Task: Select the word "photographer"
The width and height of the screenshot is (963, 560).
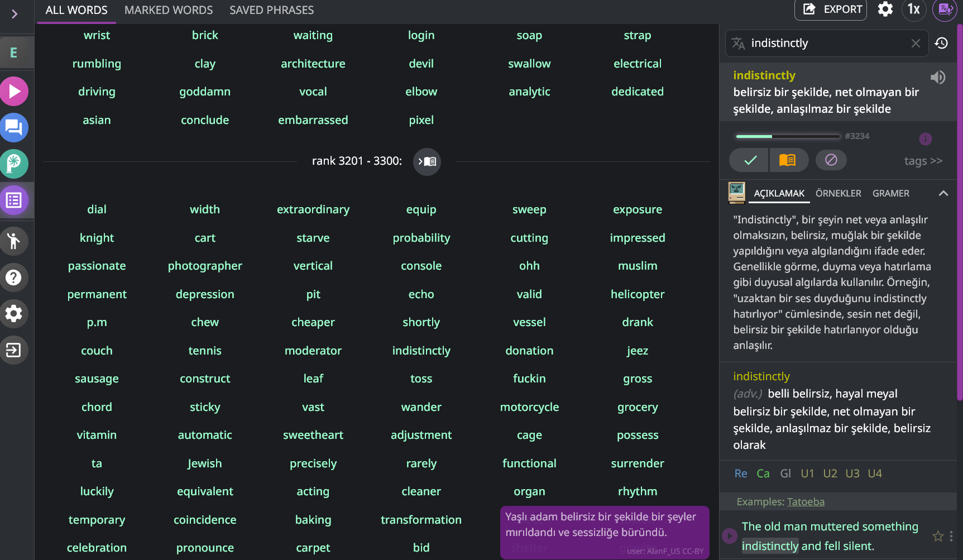Action: pos(205,266)
